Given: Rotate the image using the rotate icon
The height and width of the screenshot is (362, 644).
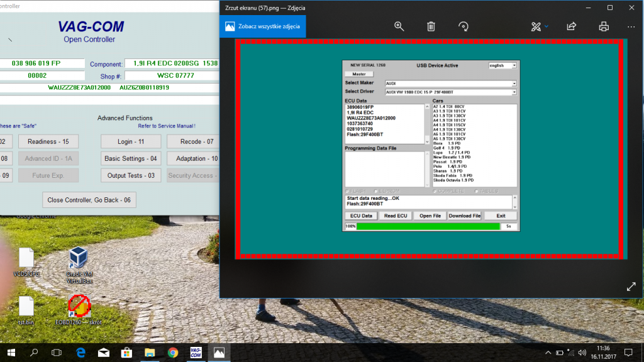Looking at the screenshot, I should pos(464,26).
